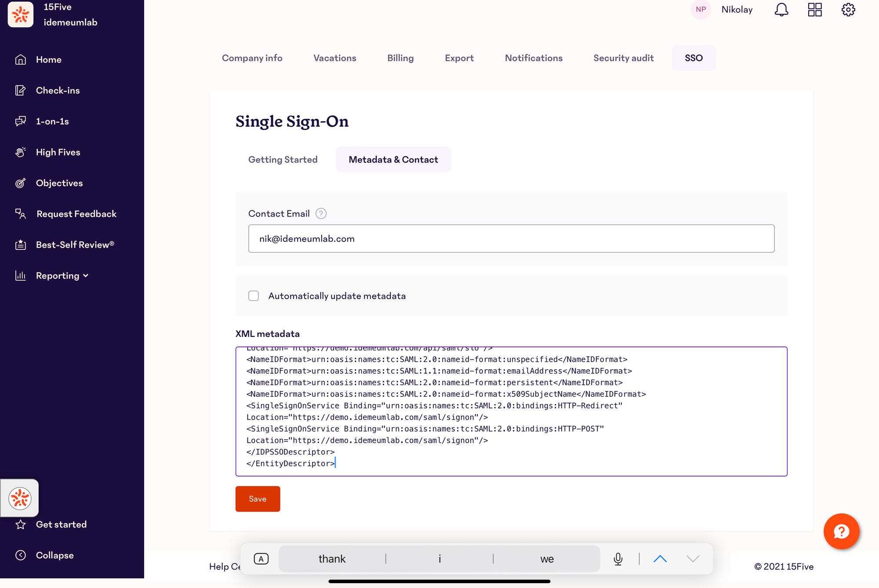
Task: Open notifications bell
Action: [781, 10]
